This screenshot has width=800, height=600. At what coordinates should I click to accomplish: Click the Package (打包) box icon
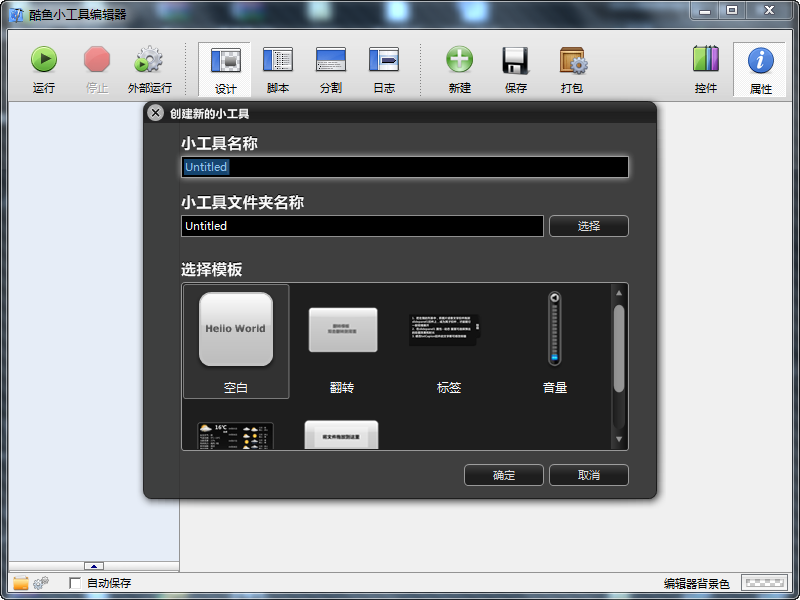572,60
